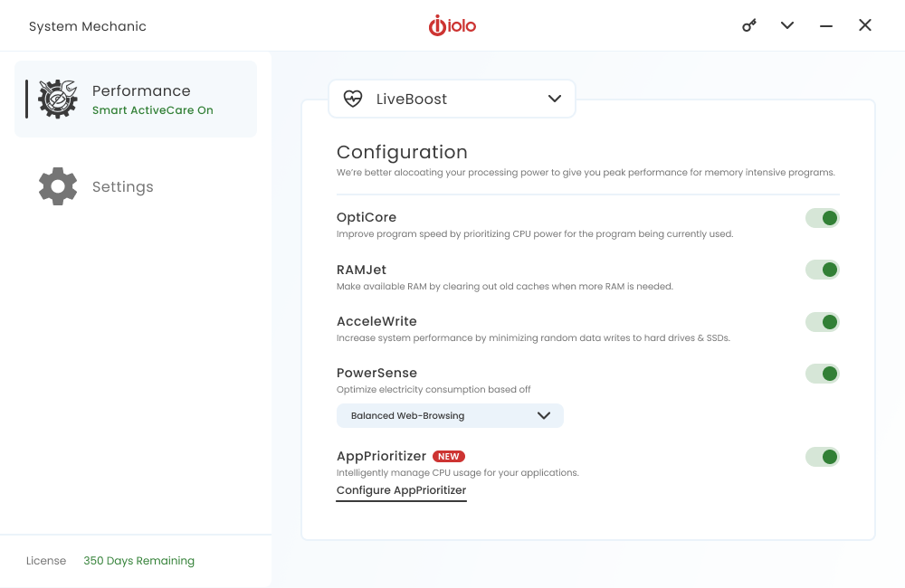The width and height of the screenshot is (905, 588).
Task: Click the Configure AppPrioritizer link
Action: tap(401, 490)
